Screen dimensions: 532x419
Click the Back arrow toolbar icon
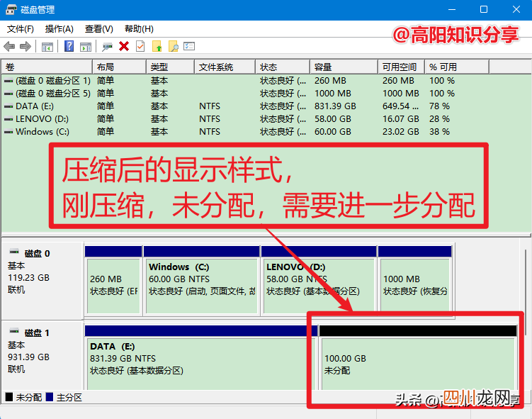(9, 46)
